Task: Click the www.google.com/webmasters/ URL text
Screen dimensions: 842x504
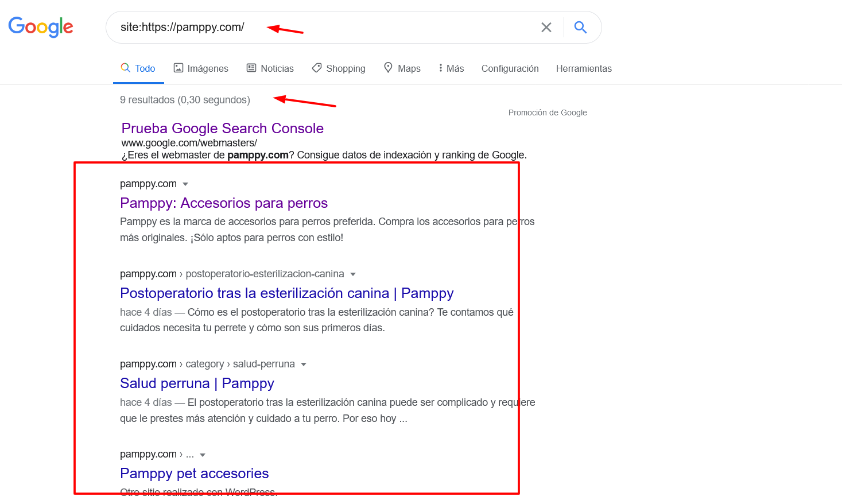Action: point(189,143)
